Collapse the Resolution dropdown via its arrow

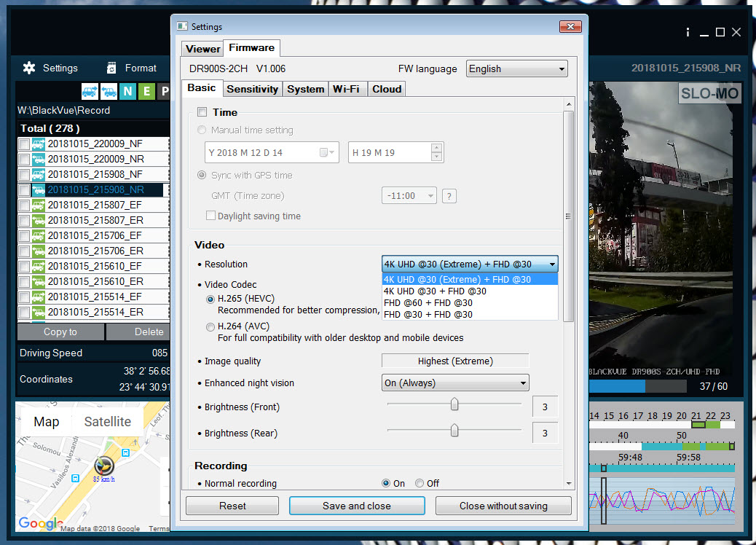(552, 264)
